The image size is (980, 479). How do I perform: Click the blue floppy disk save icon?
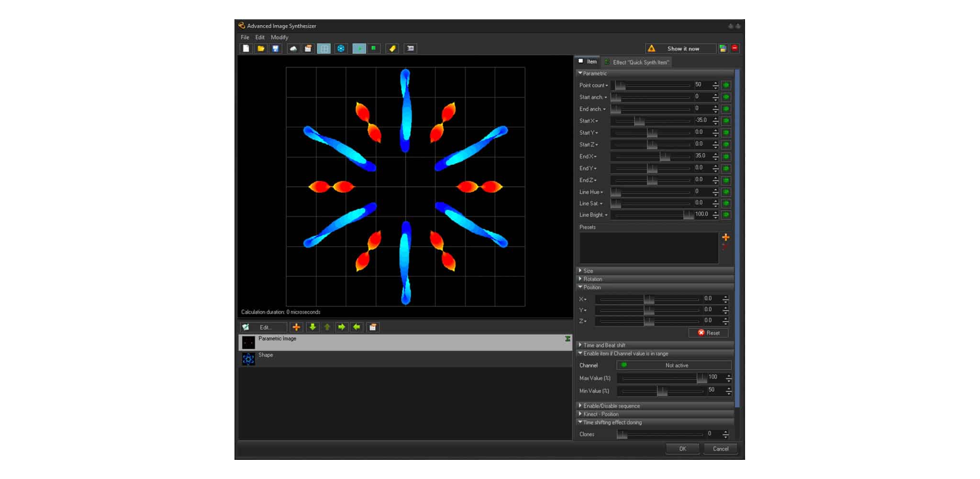276,48
